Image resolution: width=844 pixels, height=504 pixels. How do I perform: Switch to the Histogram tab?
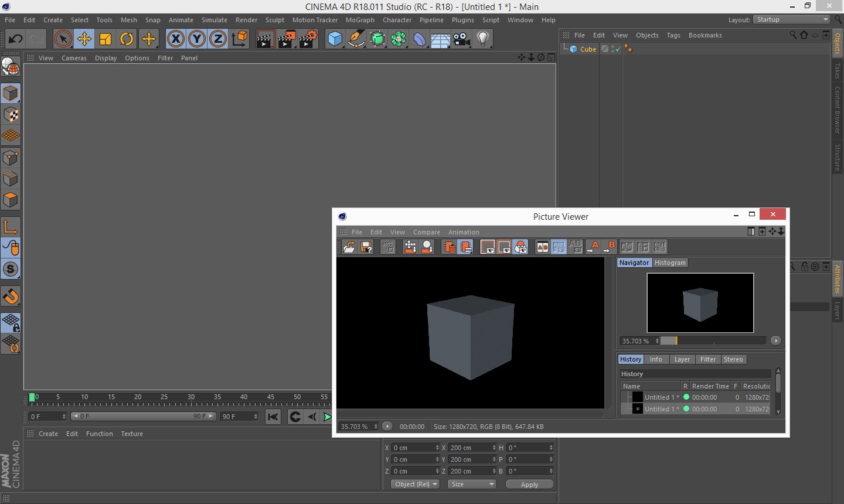670,263
